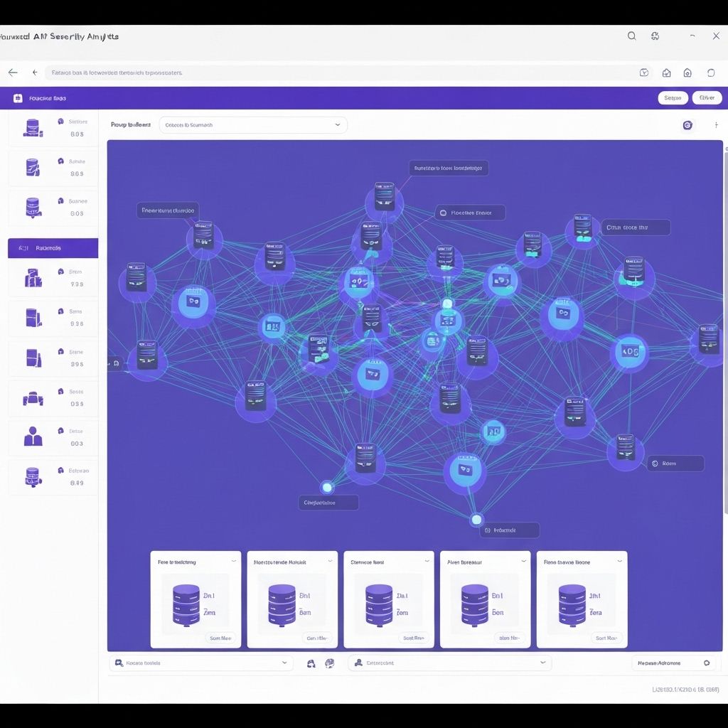Click the search magnifier icon in title bar
This screenshot has width=728, height=728.
(631, 36)
